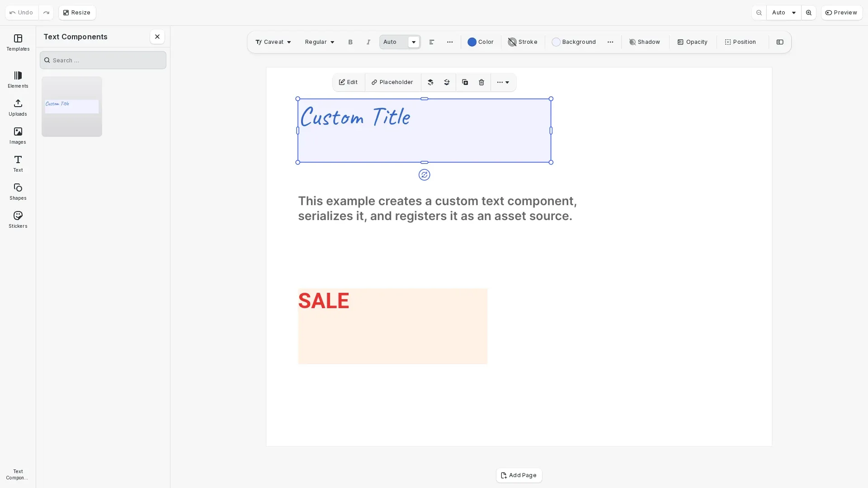The height and width of the screenshot is (488, 868).
Task: Select the Text tool in the sidebar
Action: click(18, 163)
